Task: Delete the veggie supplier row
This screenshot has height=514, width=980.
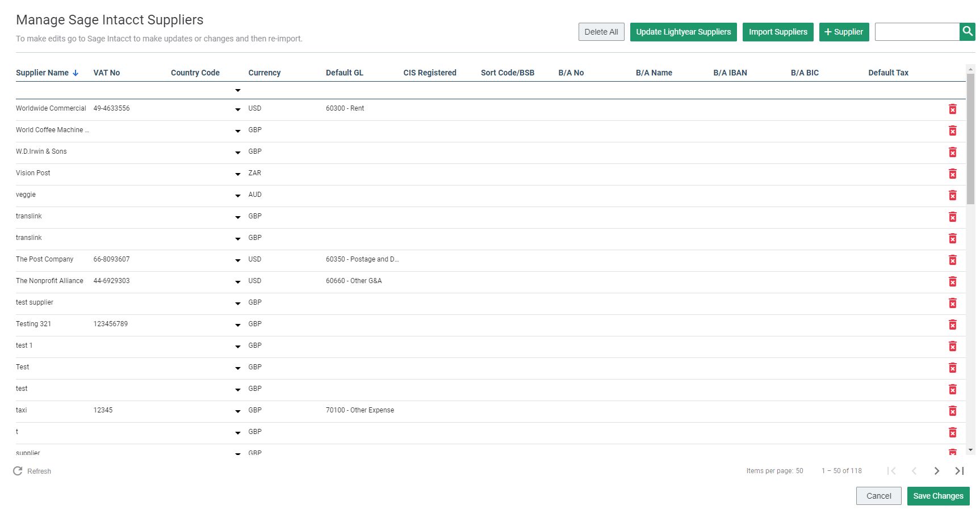Action: [953, 195]
